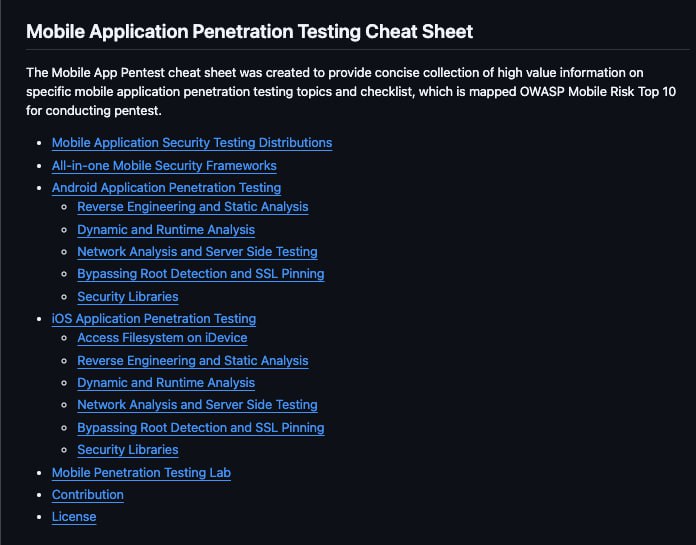Open Security Libraries link under Android section
This screenshot has width=696, height=545.
(128, 296)
